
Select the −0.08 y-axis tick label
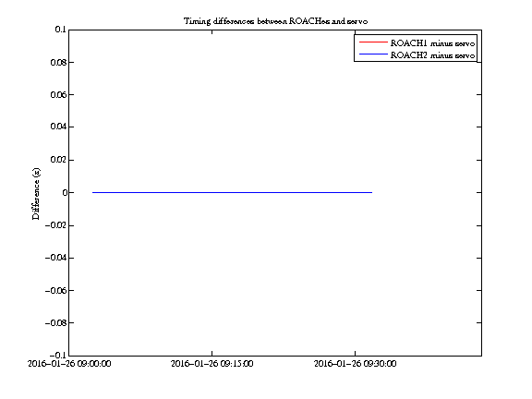coord(55,322)
